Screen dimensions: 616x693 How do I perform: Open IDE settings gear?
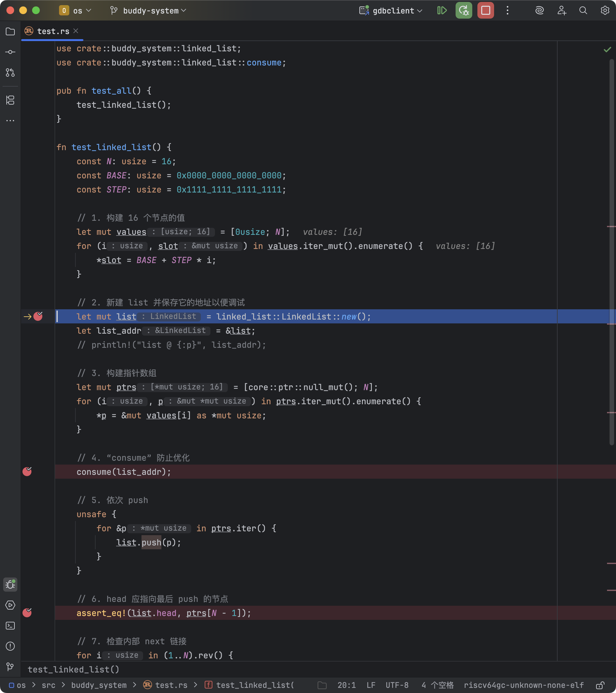tap(605, 11)
